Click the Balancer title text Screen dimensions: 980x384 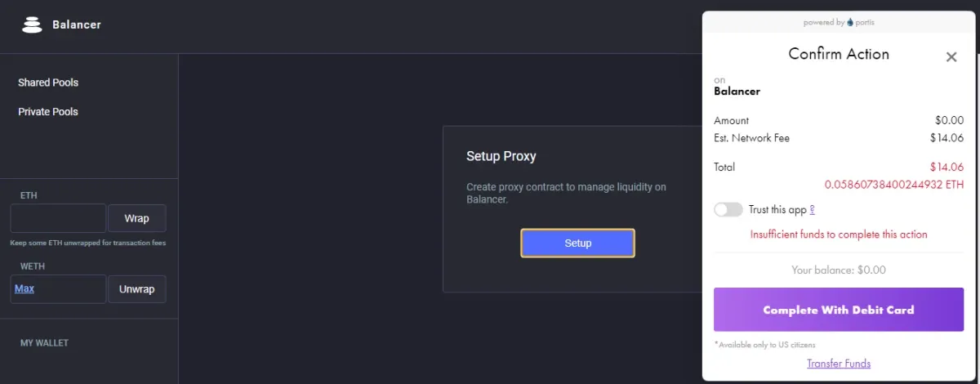point(77,25)
